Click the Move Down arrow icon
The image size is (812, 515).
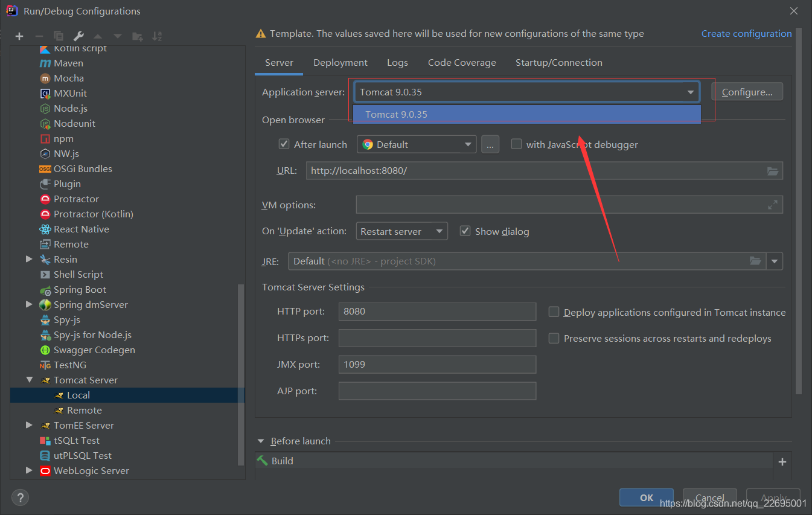coord(118,36)
